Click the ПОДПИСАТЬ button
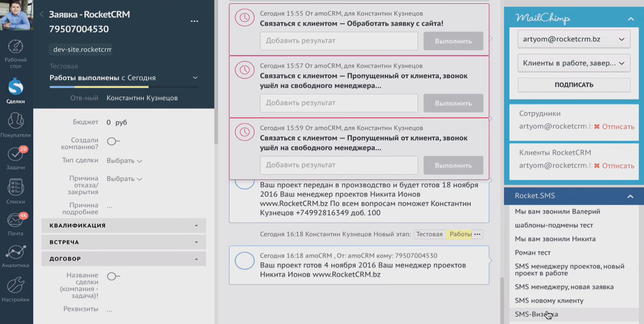The height and width of the screenshot is (324, 644). pyautogui.click(x=574, y=85)
